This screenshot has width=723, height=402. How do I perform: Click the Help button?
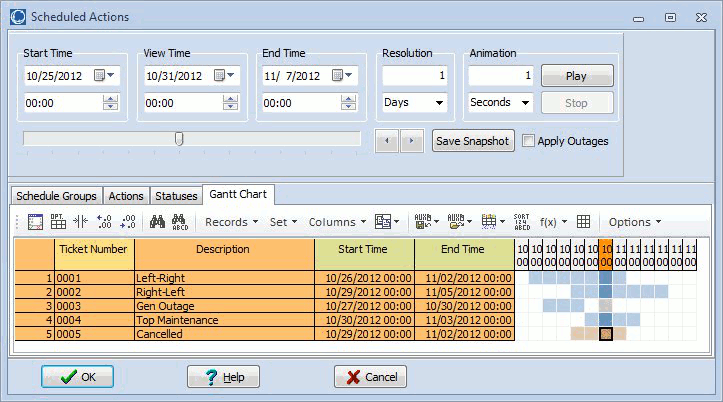tap(224, 377)
